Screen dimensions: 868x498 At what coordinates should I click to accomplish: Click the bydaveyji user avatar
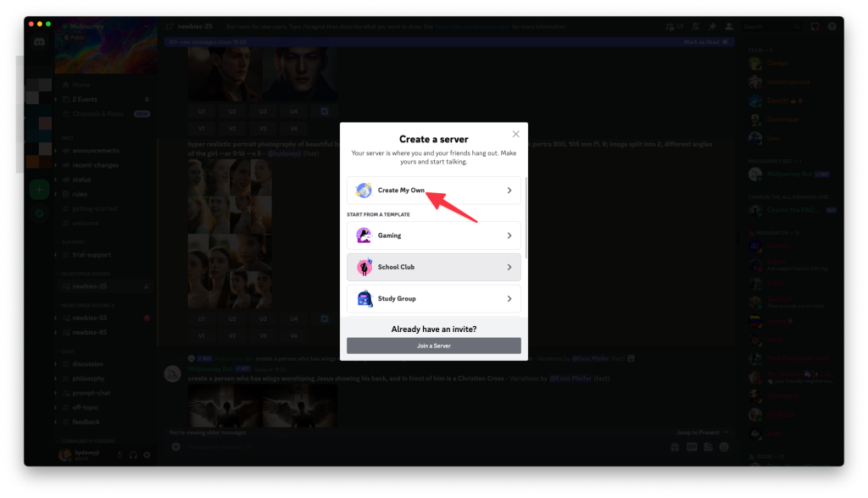[x=64, y=455]
